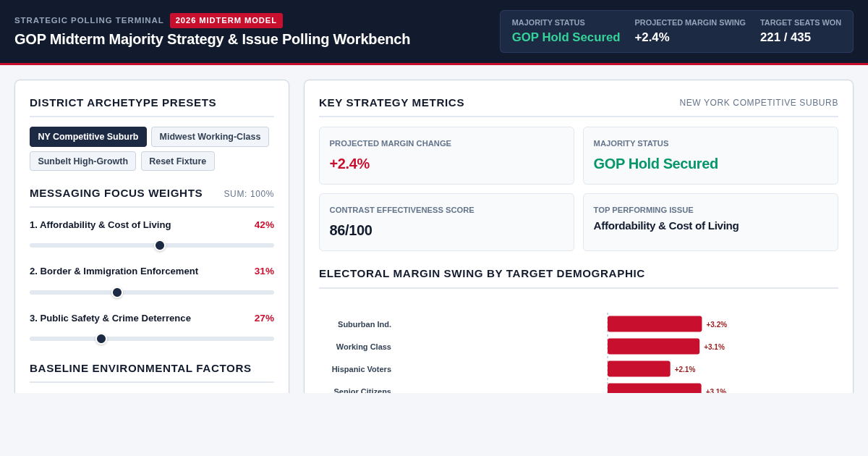Click the SUM: 100% indicator
The image size is (868, 456).
click(249, 194)
